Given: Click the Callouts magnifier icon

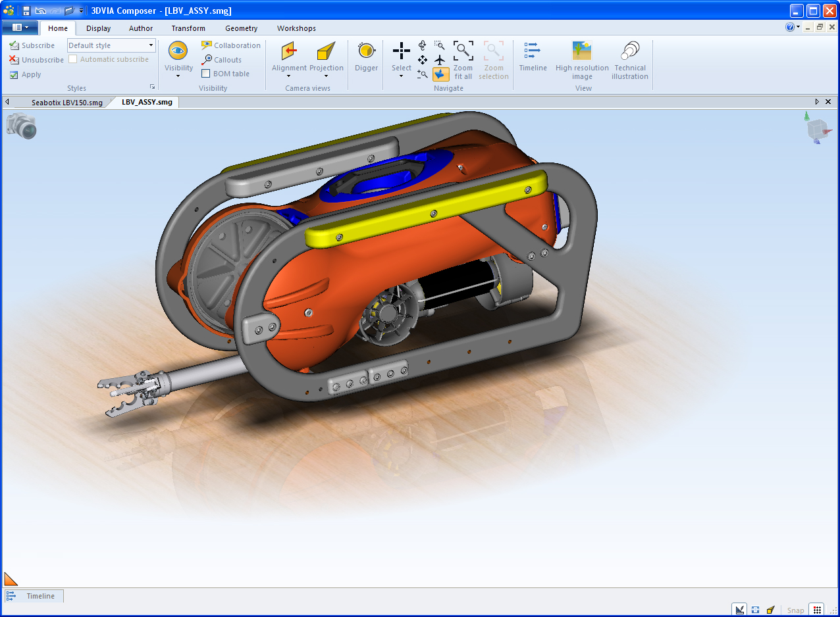Looking at the screenshot, I should click(x=207, y=60).
